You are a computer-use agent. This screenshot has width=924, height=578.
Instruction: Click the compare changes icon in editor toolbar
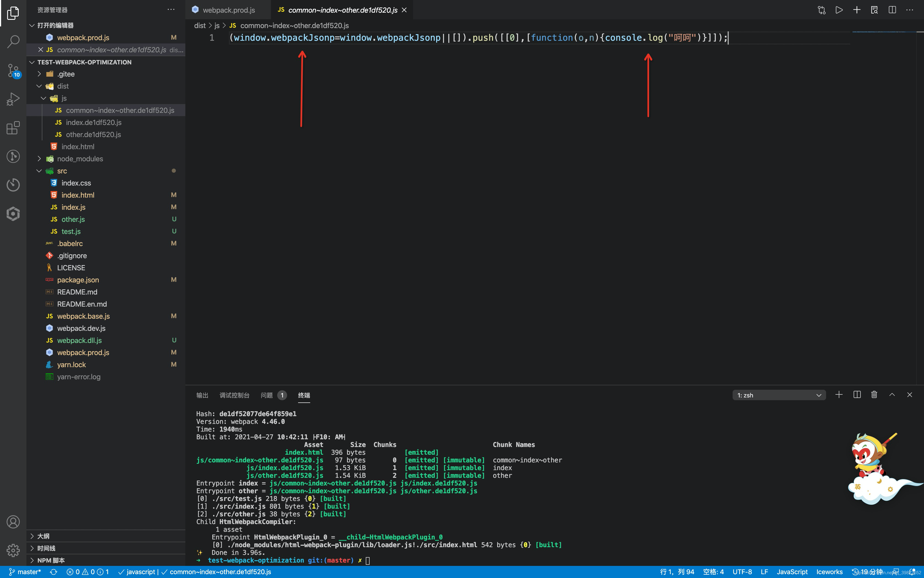tap(822, 10)
